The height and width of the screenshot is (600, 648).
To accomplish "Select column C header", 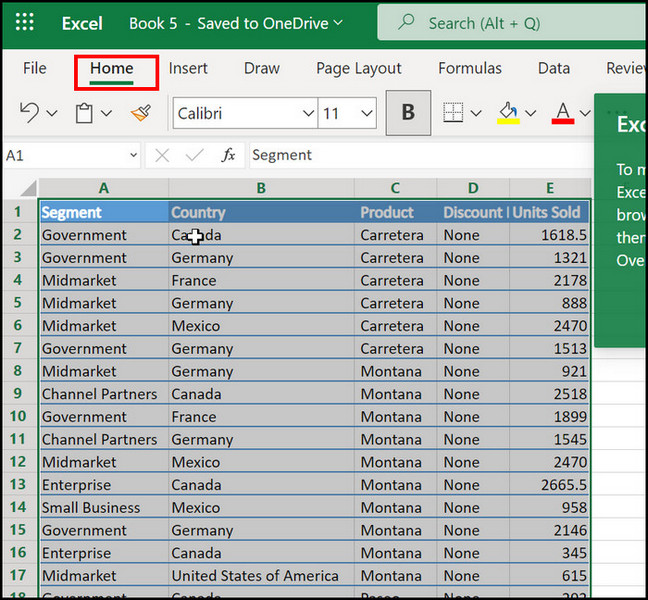I will point(395,188).
